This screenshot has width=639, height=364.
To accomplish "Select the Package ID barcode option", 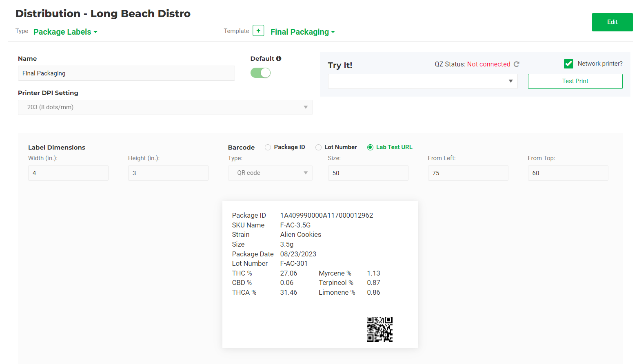I will pyautogui.click(x=268, y=147).
